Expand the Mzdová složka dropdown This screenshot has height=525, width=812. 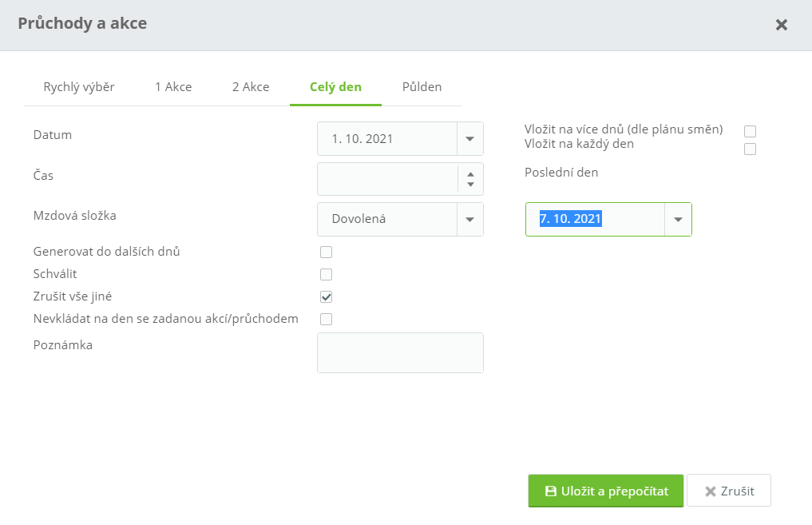click(470, 219)
